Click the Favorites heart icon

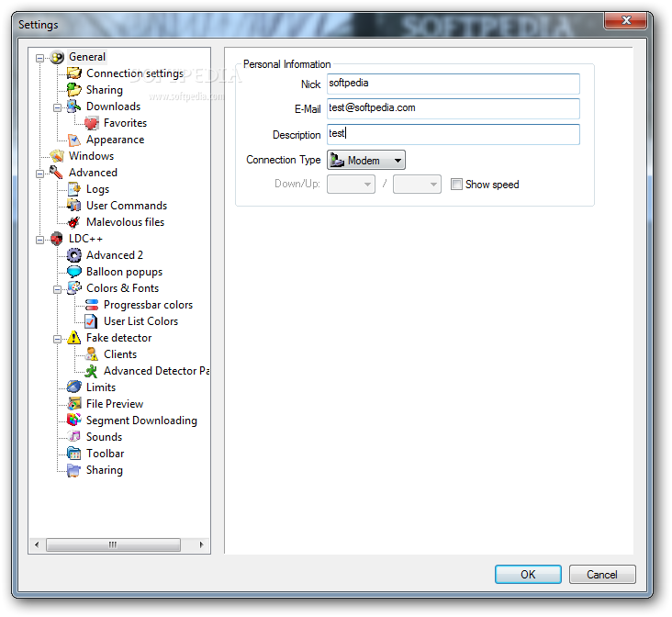coord(91,123)
